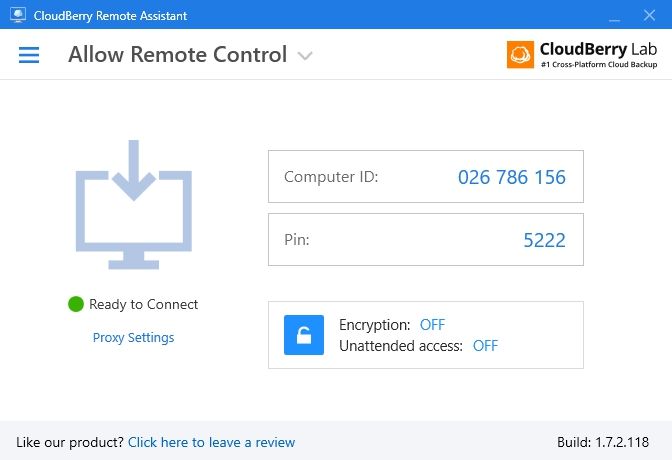Viewport: 672px width, 460px height.
Task: Click the monitor download arrow graphic
Action: pos(134,204)
